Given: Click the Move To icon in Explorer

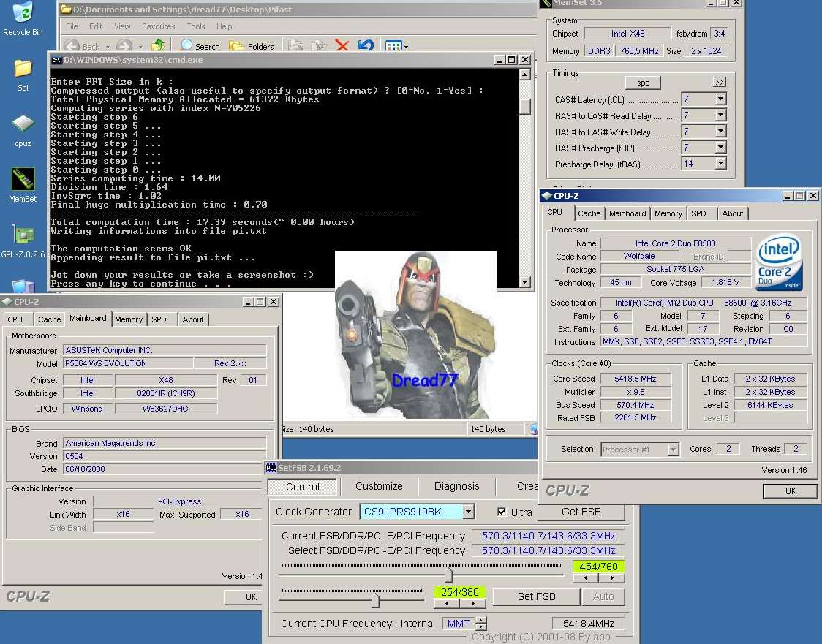Looking at the screenshot, I should pos(295,46).
